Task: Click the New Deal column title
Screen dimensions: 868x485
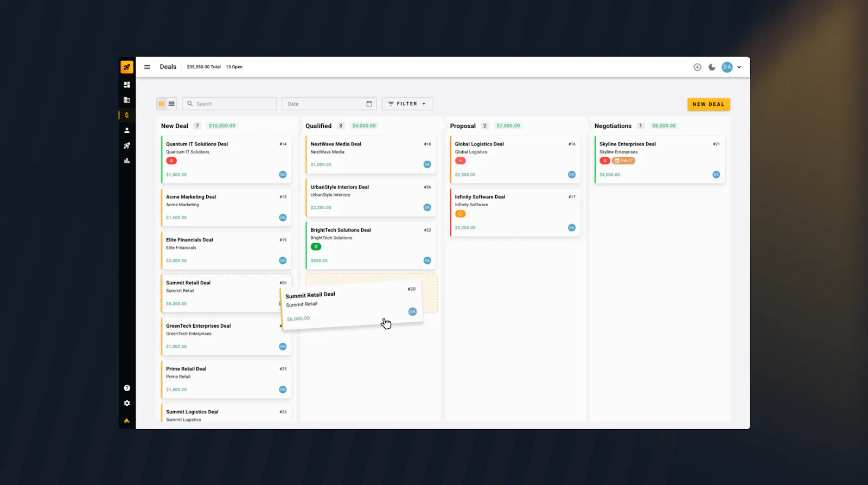Action: [x=175, y=126]
